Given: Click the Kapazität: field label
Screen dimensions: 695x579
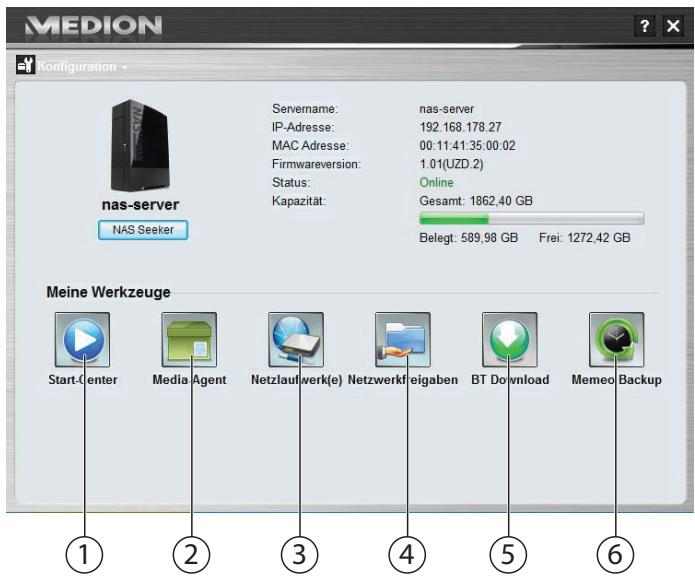Looking at the screenshot, I should [299, 201].
